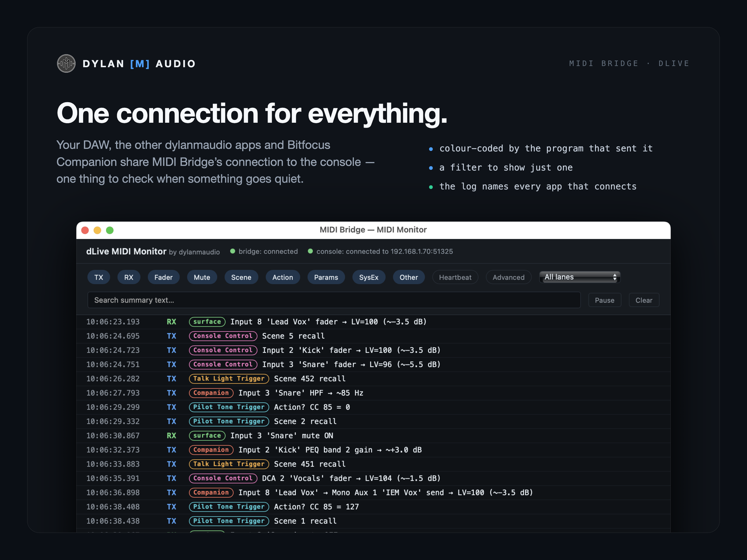Enable the Heartbeat filter
The height and width of the screenshot is (560, 747).
[x=455, y=277]
